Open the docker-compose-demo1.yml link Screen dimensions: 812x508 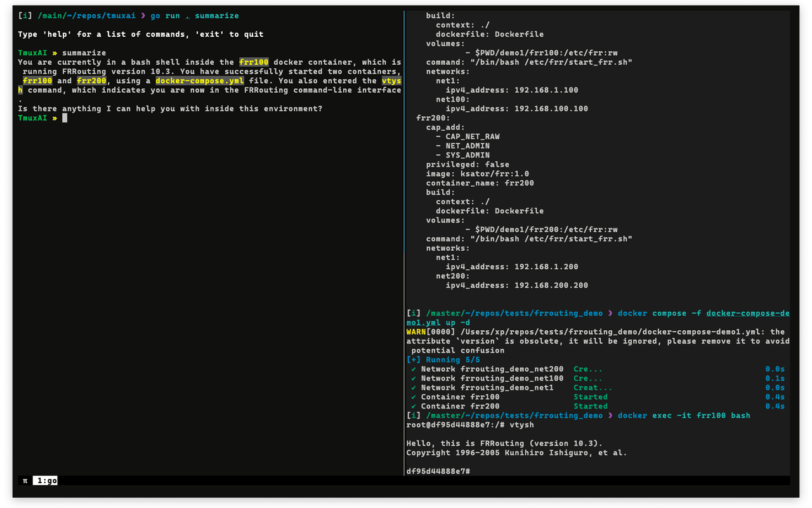coord(749,313)
